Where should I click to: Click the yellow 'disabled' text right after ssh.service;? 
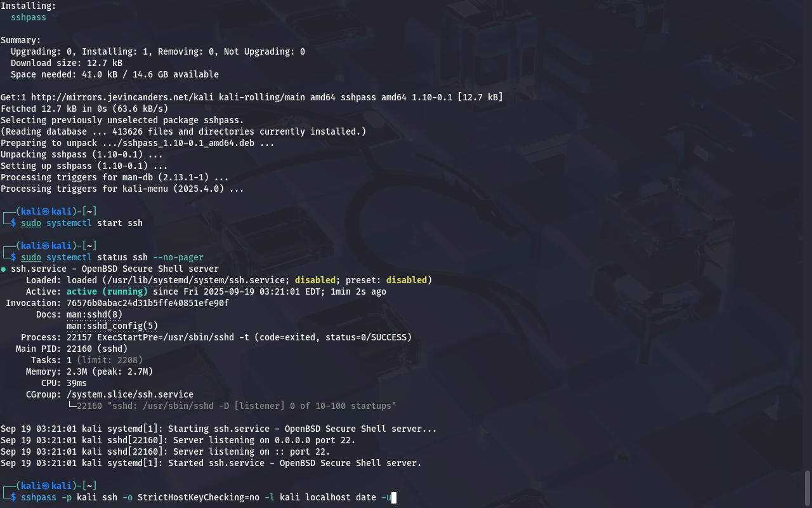pyautogui.click(x=315, y=280)
